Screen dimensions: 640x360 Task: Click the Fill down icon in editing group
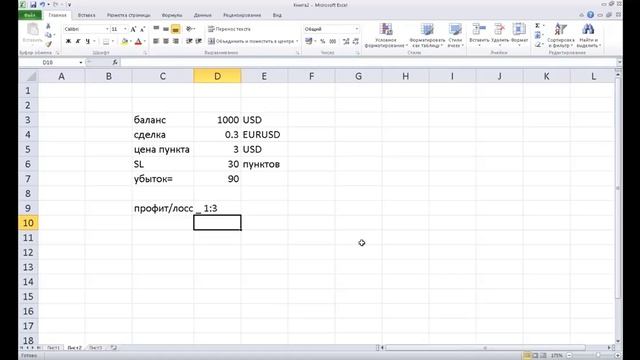(538, 36)
